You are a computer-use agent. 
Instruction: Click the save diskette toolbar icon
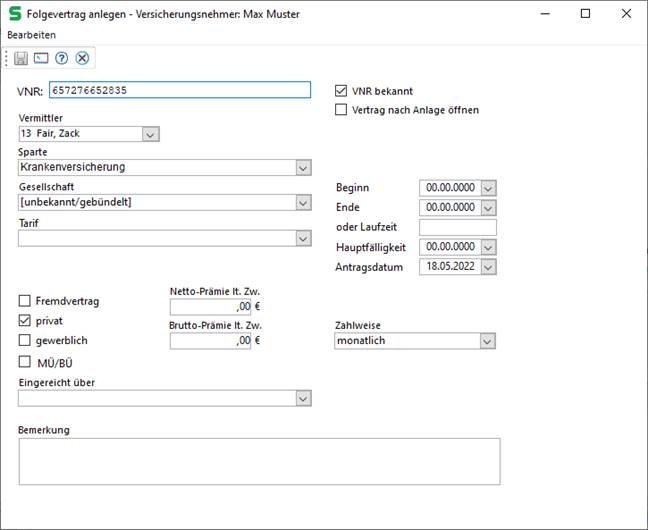(21, 58)
